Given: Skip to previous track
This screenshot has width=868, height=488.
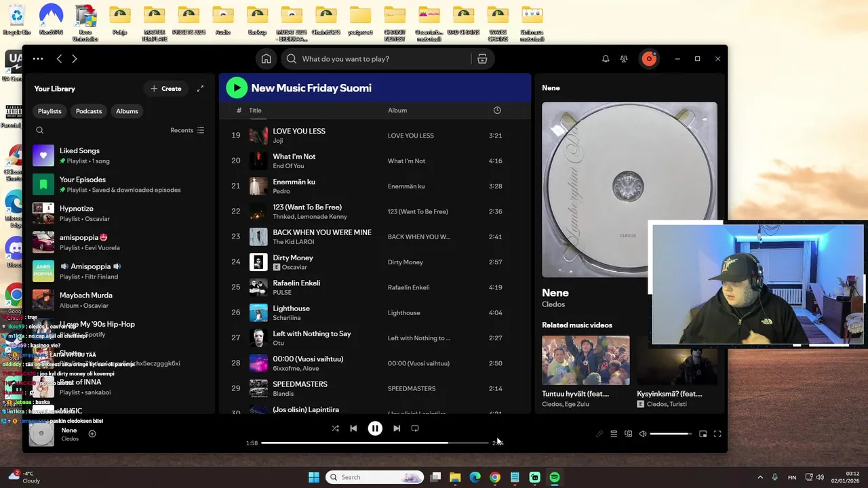Looking at the screenshot, I should tap(353, 428).
